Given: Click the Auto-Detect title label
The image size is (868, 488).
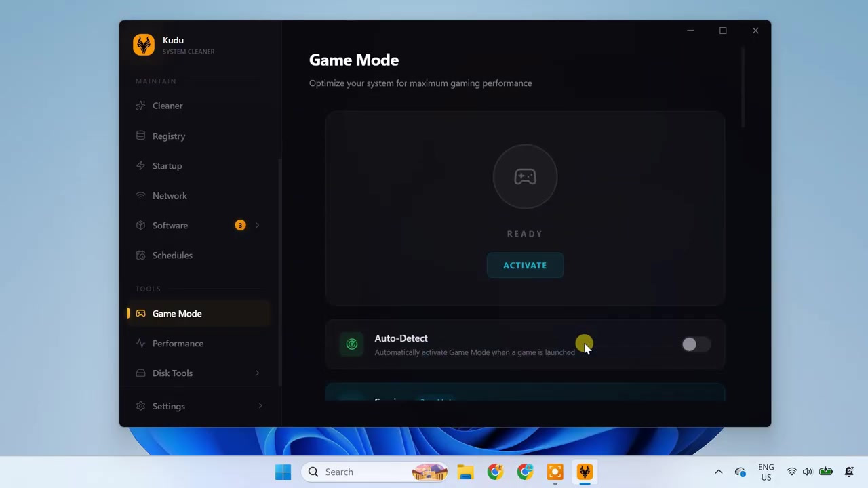Looking at the screenshot, I should (401, 338).
